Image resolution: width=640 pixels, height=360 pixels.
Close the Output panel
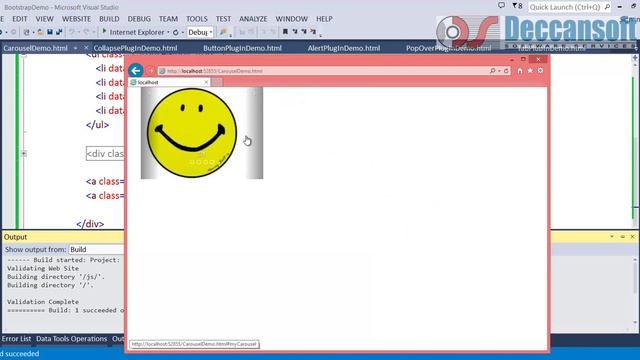pos(632,236)
